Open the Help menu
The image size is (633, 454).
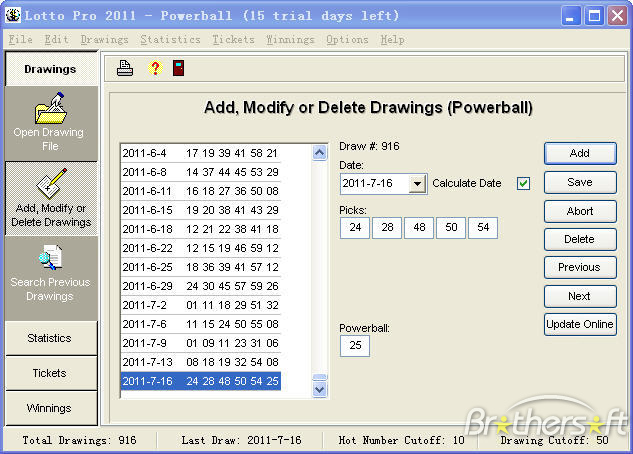click(392, 40)
